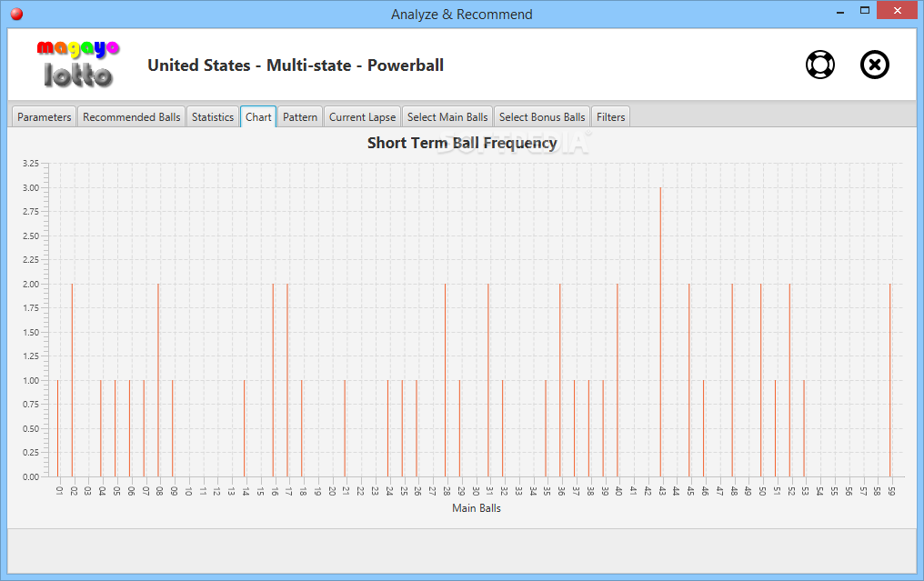The width and height of the screenshot is (924, 581).
Task: Click the Short Term Ball Frequency title
Action: [462, 143]
